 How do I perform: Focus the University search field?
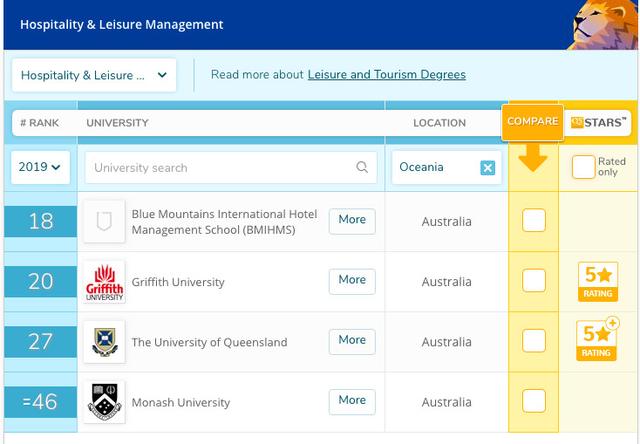click(231, 167)
